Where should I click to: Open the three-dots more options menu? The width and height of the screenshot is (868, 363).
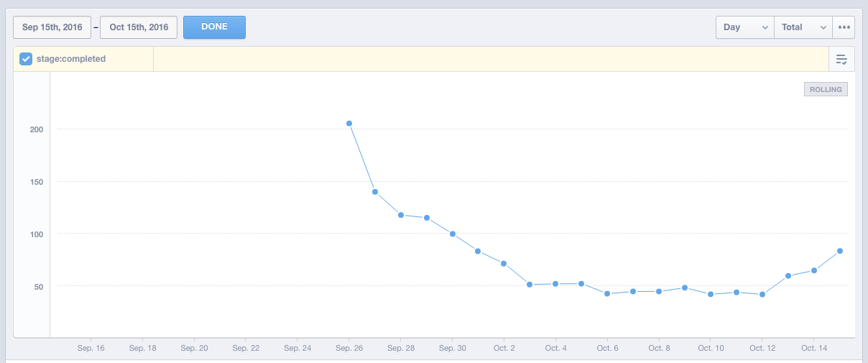844,27
